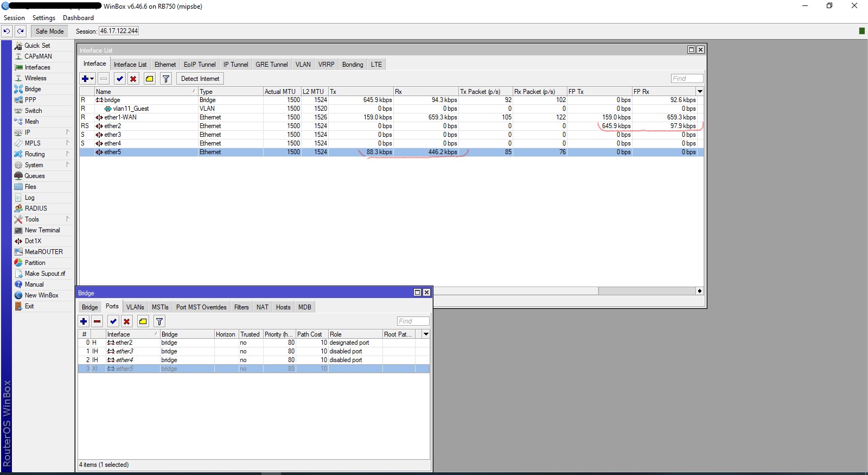Select the ether1-WAN interface row

392,117
